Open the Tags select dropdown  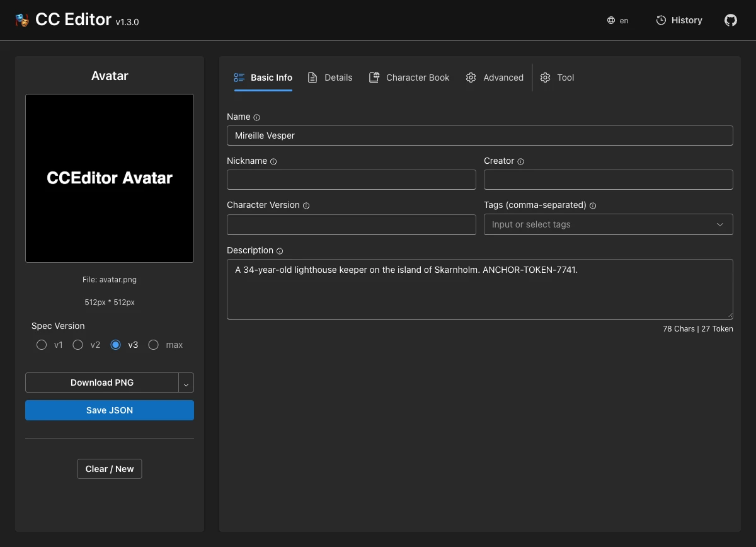coord(608,224)
